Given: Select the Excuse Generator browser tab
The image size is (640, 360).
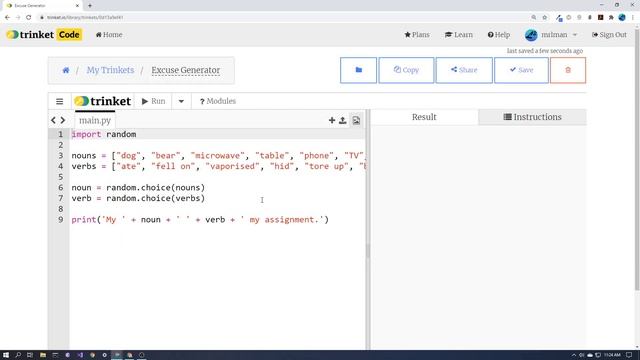Looking at the screenshot, I should pyautogui.click(x=42, y=6).
